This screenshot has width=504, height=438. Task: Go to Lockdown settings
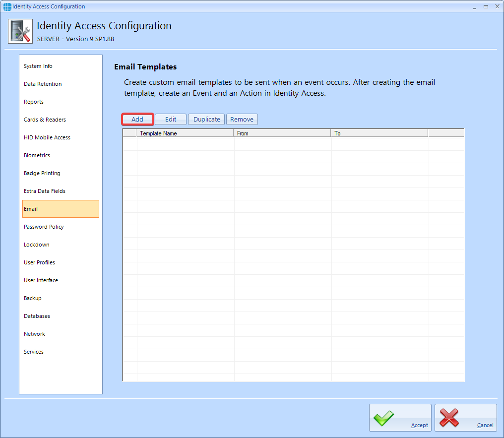click(61, 245)
